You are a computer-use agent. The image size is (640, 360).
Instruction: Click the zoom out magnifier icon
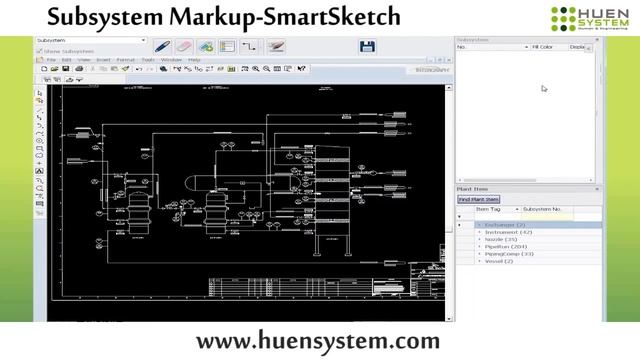[267, 69]
